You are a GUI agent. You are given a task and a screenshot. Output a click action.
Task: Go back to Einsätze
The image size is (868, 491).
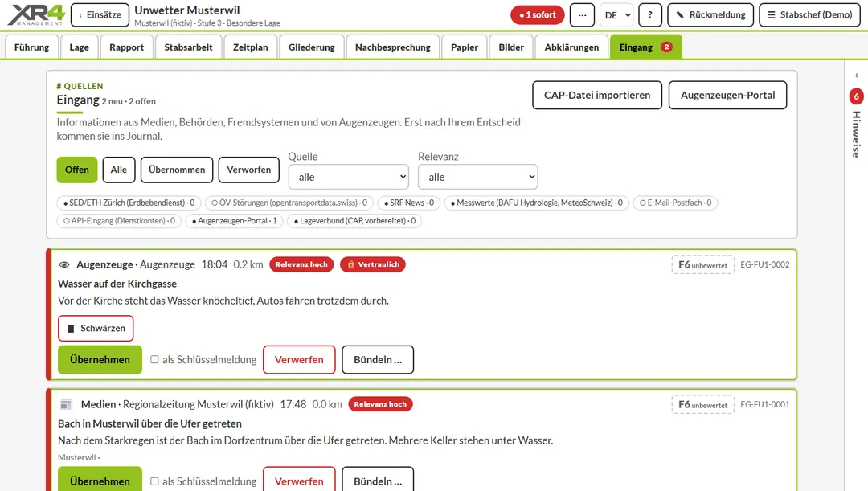pos(100,15)
